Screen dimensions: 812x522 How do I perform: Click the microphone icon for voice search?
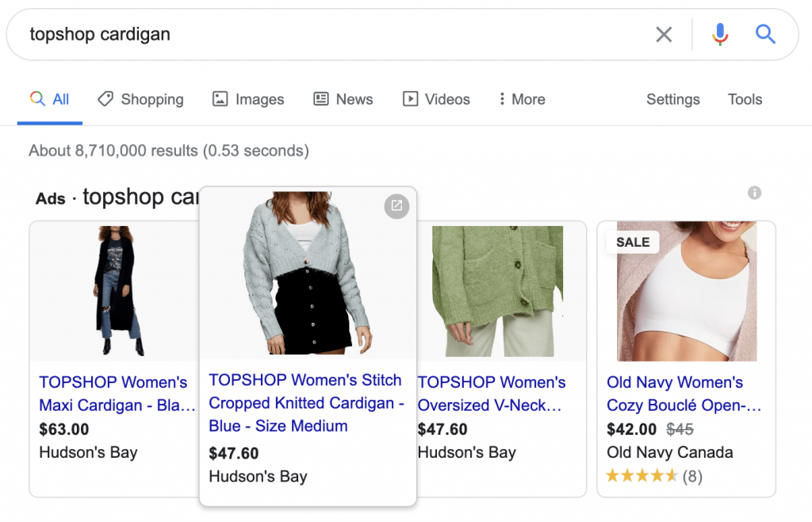click(x=719, y=34)
